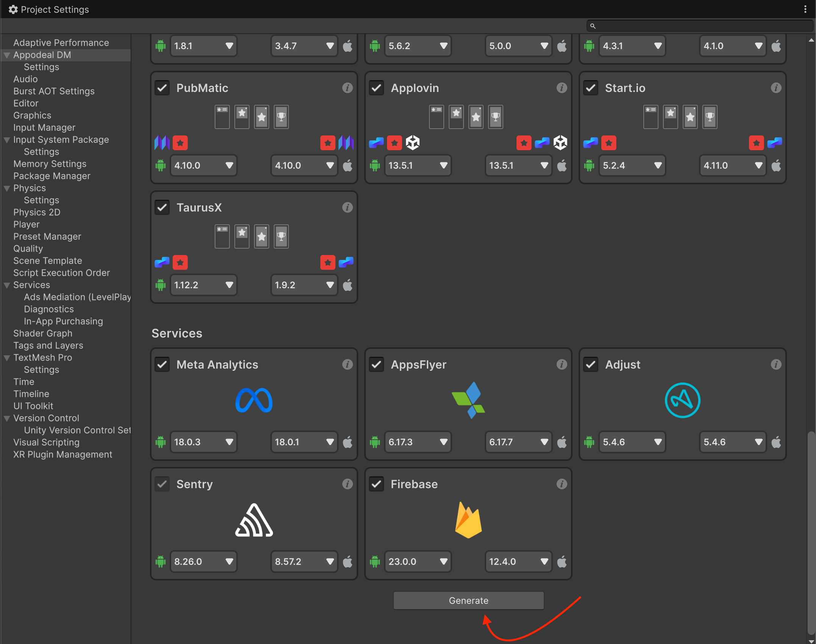Click the trophy ad-type icon under TaurusX

281,236
